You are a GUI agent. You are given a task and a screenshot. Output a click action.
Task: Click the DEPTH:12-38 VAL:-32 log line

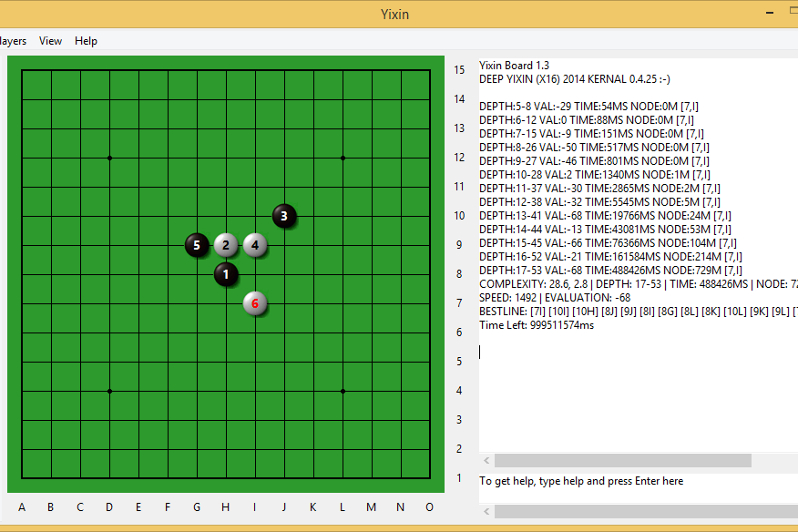click(599, 201)
